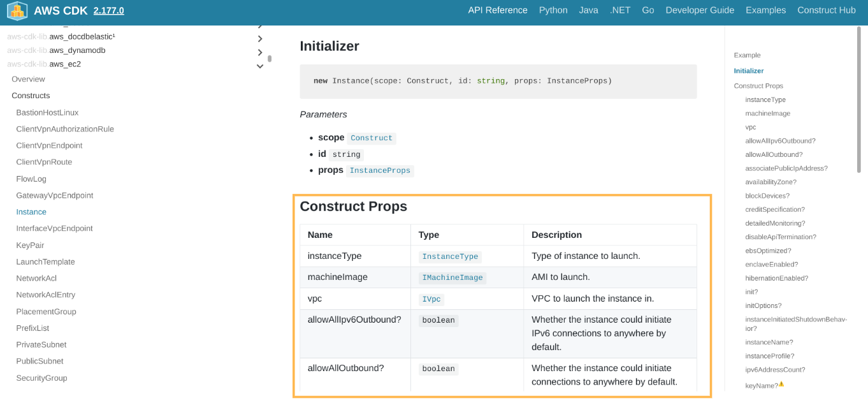868x403 pixels.
Task: Open the 2.177.0 version link
Action: point(108,11)
